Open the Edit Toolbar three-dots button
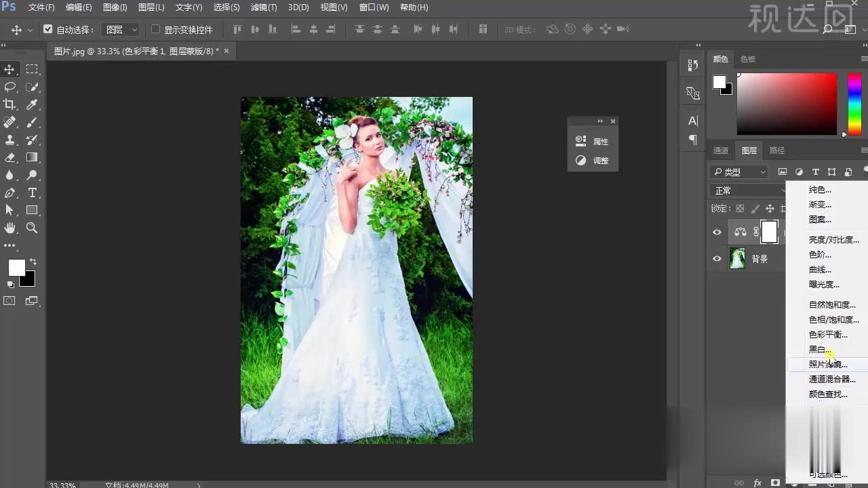Viewport: 868px width, 488px height. pyautogui.click(x=9, y=245)
